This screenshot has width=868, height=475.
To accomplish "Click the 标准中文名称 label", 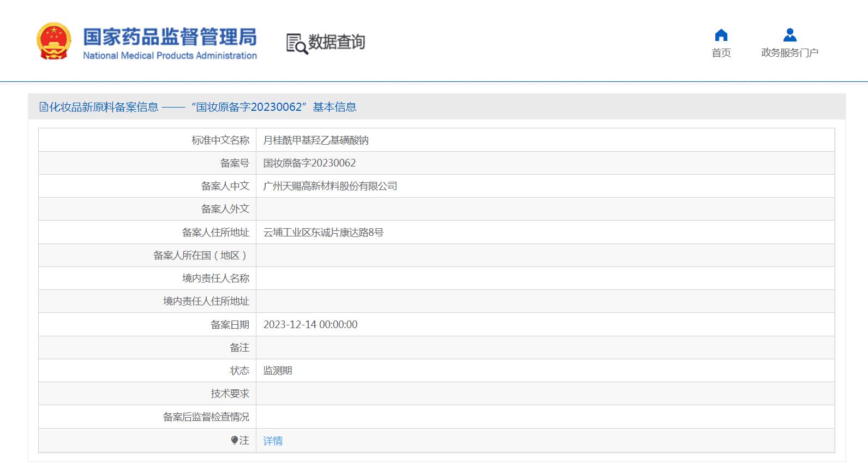I will tap(220, 140).
